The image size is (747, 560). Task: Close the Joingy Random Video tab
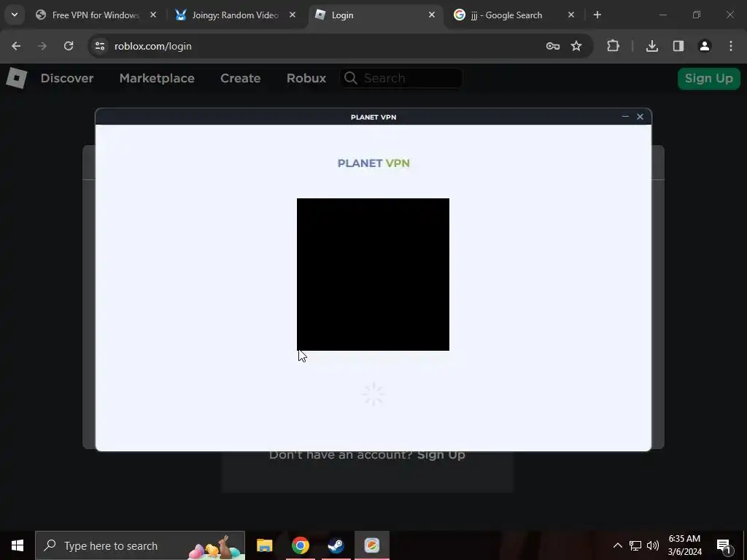click(293, 15)
